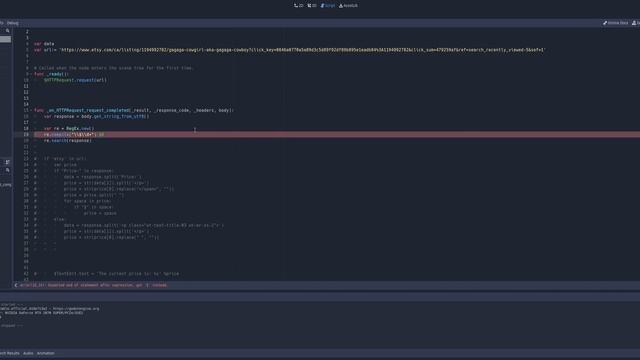The height and width of the screenshot is (360, 640).
Task: Toggle scripts panel arrow in status bar
Action: click(16, 285)
